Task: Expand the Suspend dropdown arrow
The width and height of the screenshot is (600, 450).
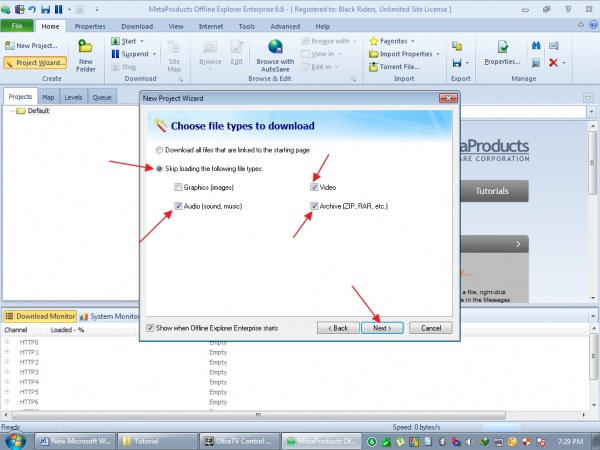Action: [x=154, y=54]
